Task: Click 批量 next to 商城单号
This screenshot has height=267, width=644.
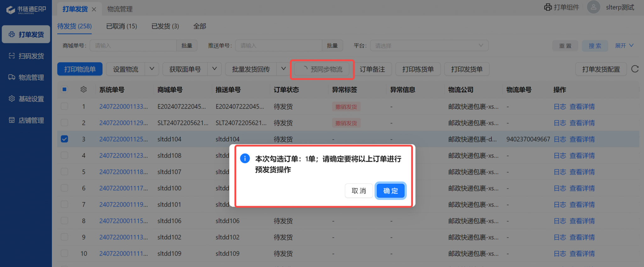Action: [x=187, y=46]
